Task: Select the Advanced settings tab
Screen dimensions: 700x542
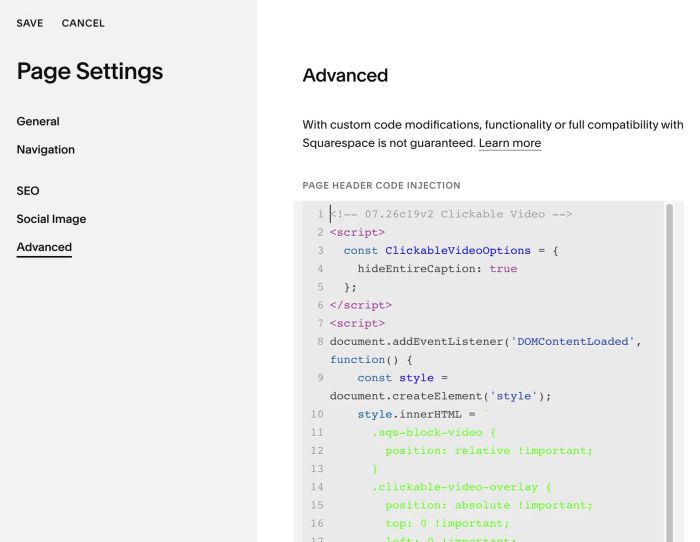Action: coord(44,247)
